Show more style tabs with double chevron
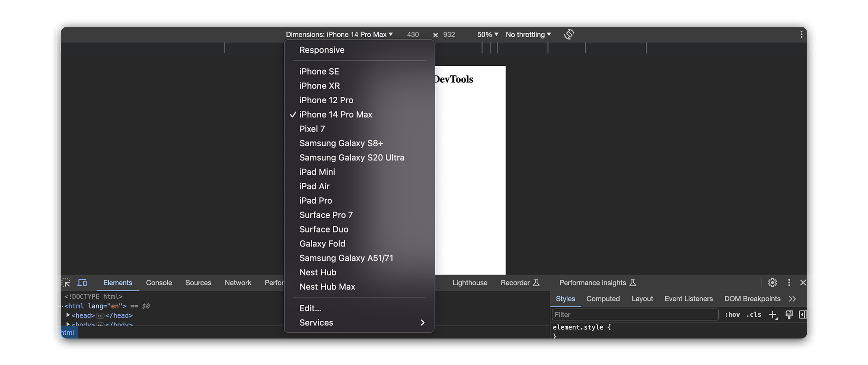 pyautogui.click(x=792, y=299)
